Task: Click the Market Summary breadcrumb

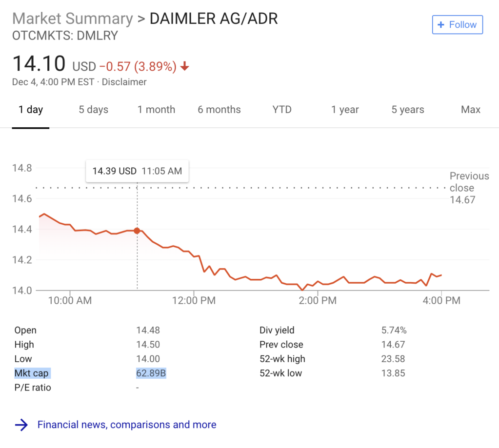Action: coord(73,19)
